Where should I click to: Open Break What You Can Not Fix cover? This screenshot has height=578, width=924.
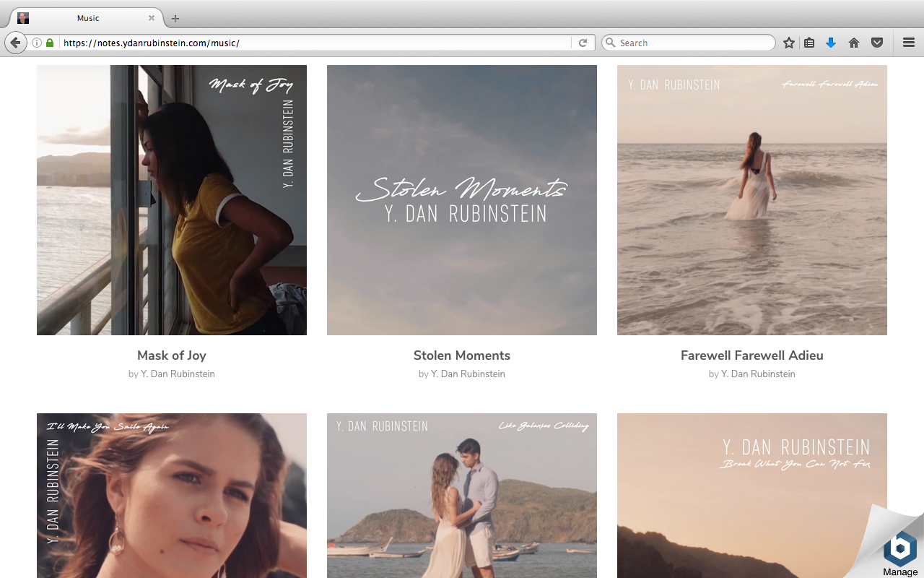(x=752, y=496)
